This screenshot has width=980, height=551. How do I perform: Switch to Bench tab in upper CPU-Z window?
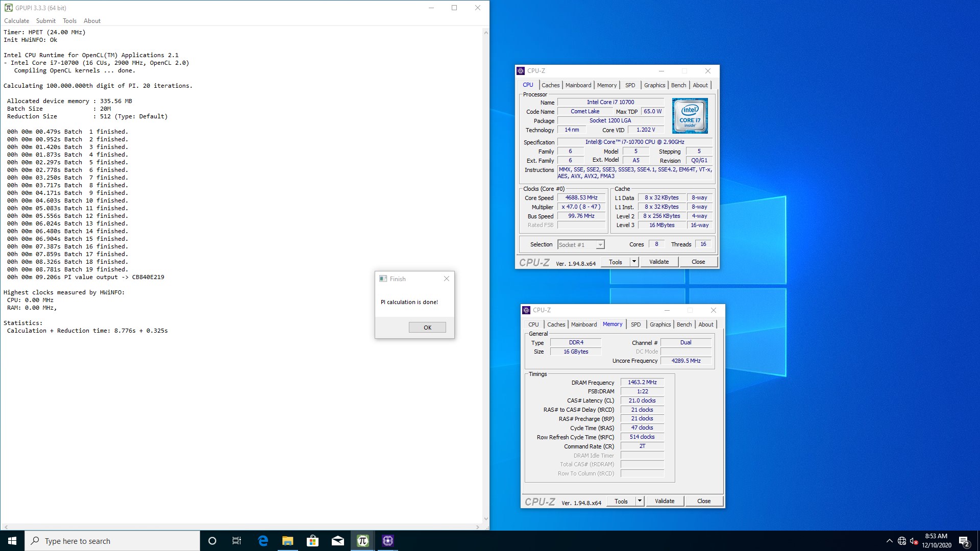pos(678,85)
